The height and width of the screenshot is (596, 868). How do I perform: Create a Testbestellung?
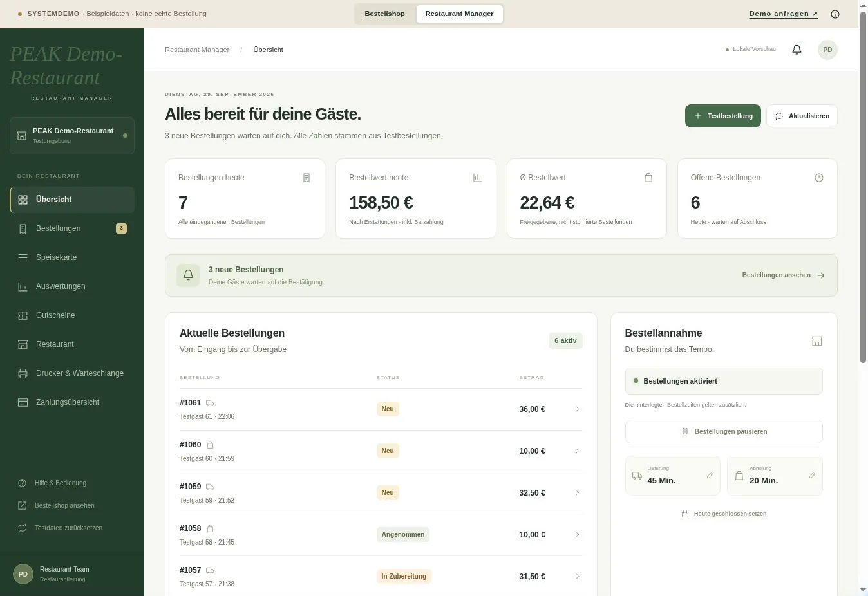pyautogui.click(x=723, y=116)
